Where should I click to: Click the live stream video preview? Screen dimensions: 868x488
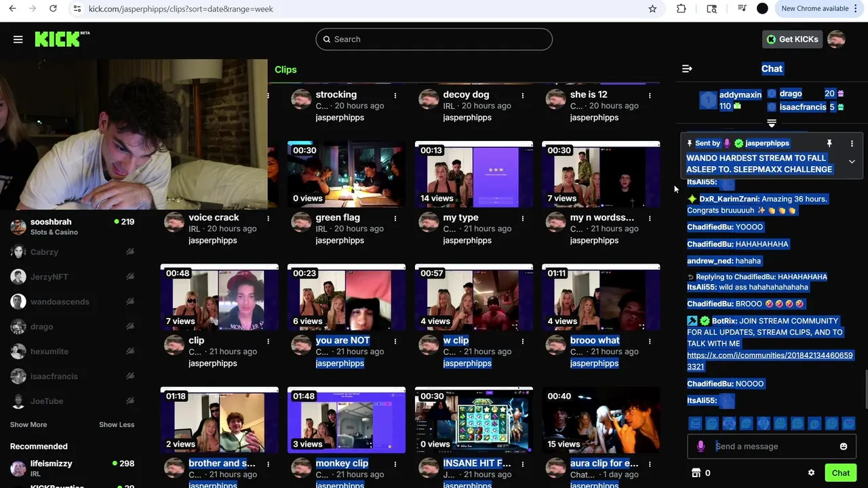[134, 134]
